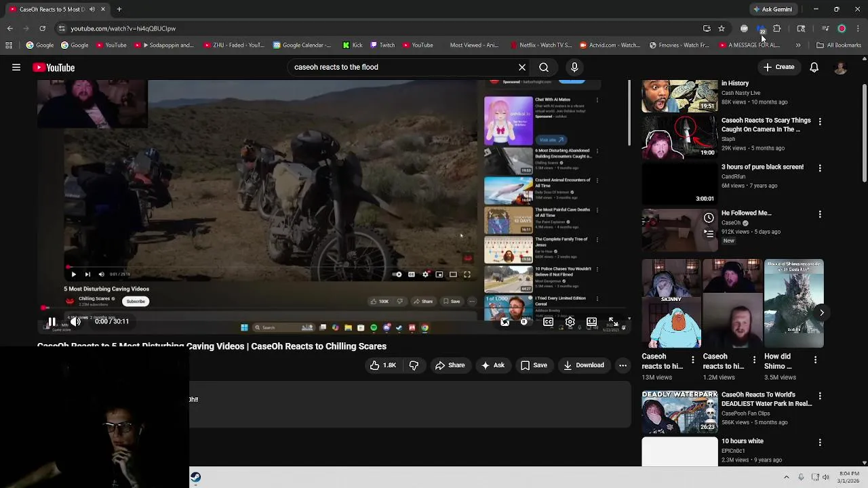Click the Ask Gemini button
Screen dimensions: 868x488
(772, 9)
